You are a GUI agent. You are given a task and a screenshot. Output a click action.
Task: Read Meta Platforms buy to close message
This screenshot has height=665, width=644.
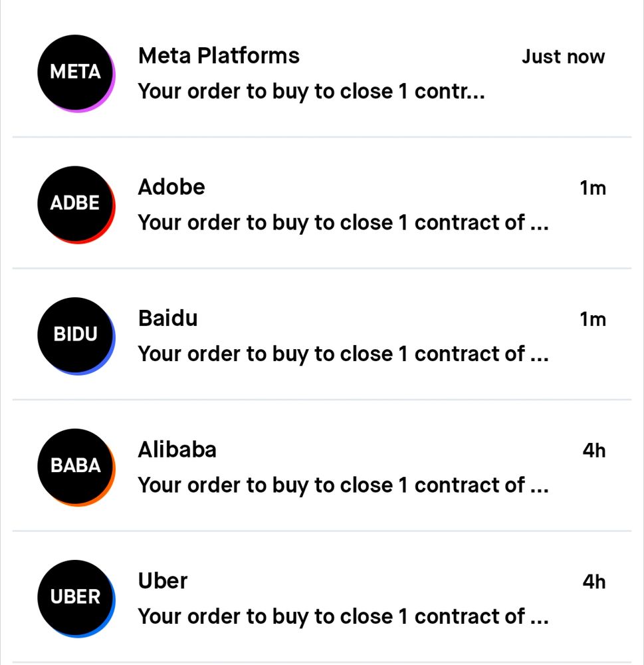click(311, 91)
